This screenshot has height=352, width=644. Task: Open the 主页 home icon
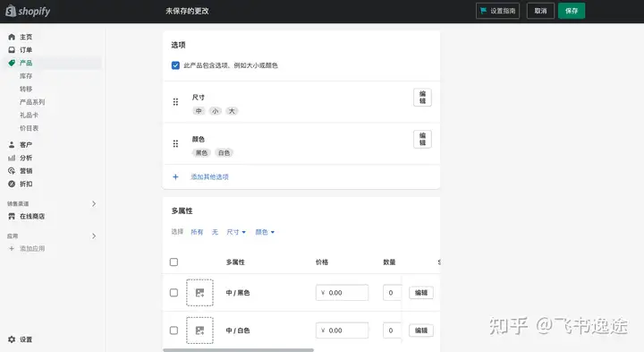[12, 37]
